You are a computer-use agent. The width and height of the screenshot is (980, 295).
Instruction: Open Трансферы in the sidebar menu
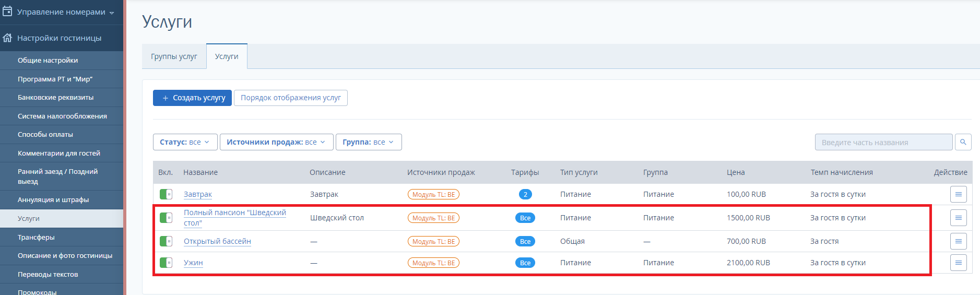click(62, 237)
